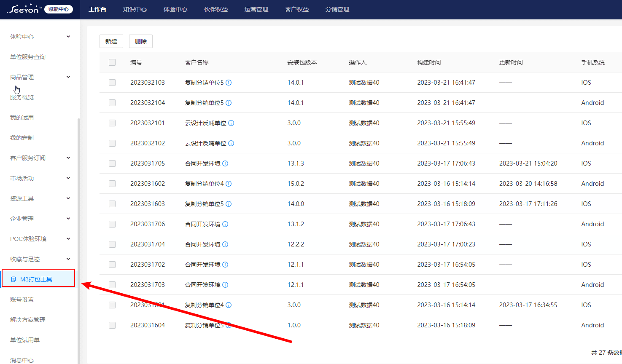622x364 pixels.
Task: Click the info icon in row 2023031704
Action: coord(225,244)
